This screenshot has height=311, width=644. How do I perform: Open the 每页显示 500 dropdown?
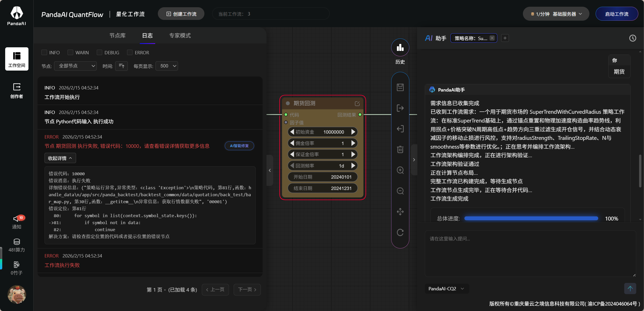point(167,66)
